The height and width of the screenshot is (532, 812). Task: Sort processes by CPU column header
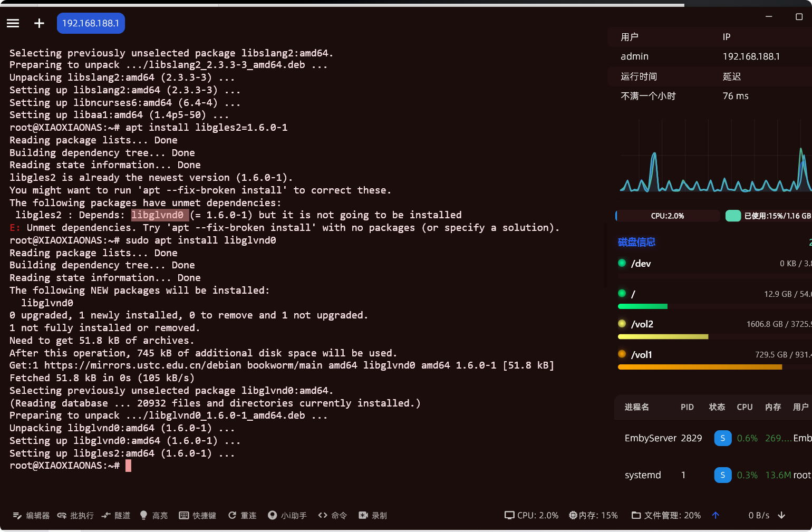click(745, 407)
